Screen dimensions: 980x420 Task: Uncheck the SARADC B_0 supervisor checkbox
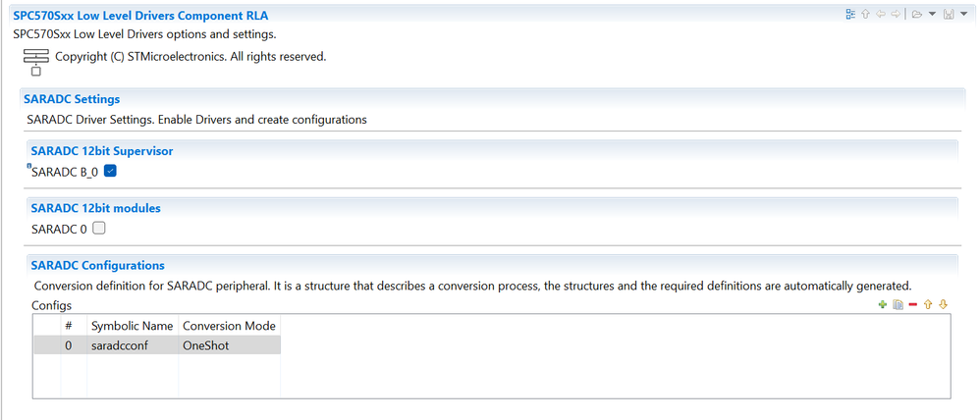pos(110,171)
